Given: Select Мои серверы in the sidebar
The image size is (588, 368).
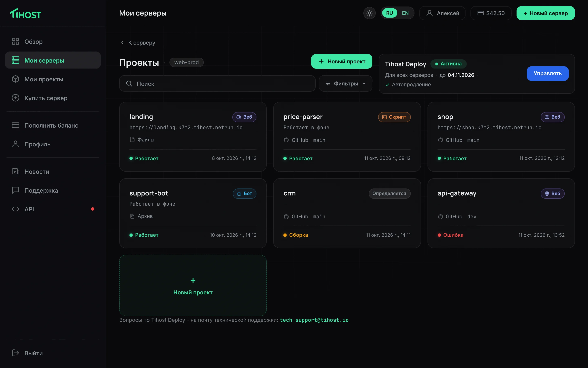Looking at the screenshot, I should [x=53, y=60].
